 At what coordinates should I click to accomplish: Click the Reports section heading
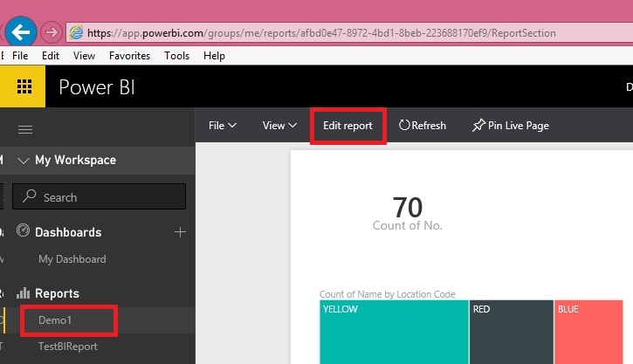57,293
